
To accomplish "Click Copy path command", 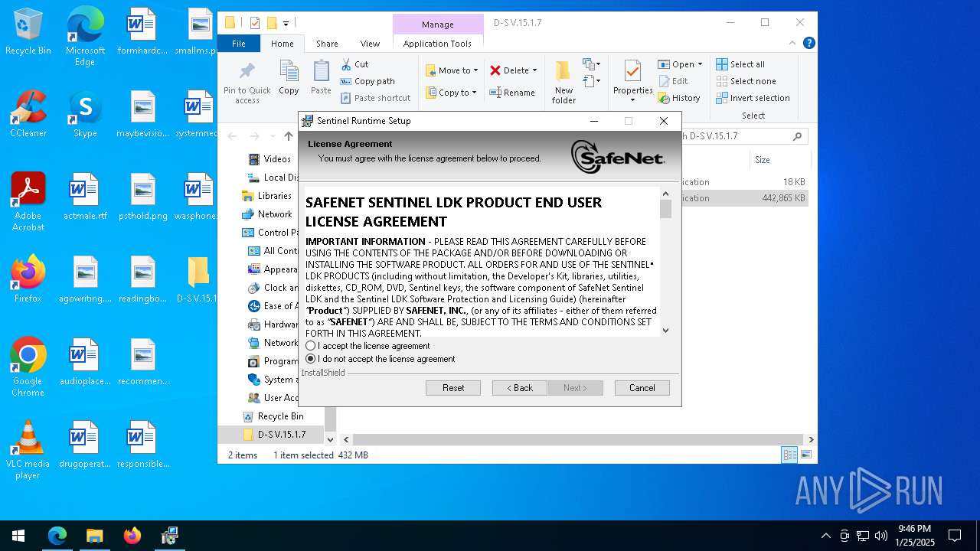I will pyautogui.click(x=367, y=81).
